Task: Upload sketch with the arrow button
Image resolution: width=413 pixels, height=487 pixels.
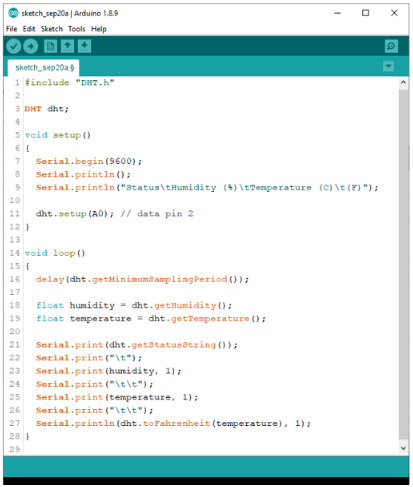Action: 31,46
